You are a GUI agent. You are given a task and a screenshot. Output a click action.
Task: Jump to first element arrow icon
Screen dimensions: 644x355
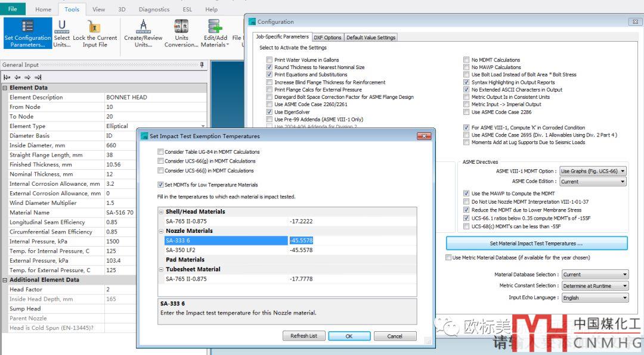7,77
